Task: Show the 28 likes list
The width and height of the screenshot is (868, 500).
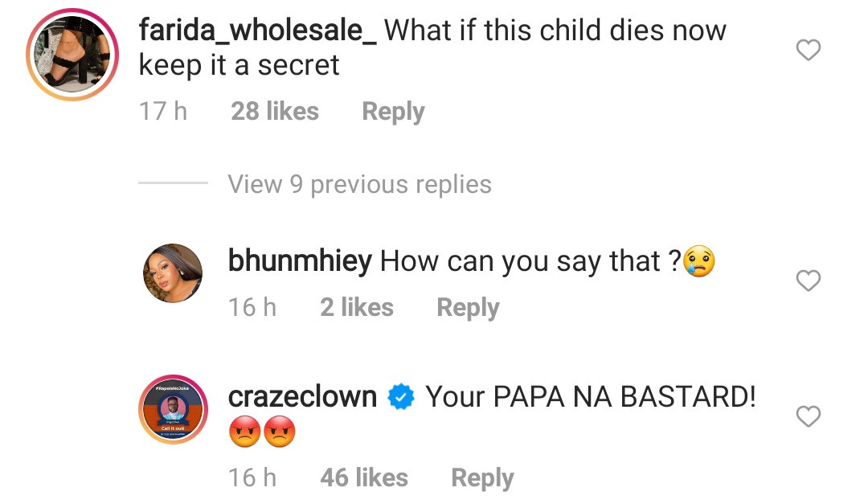Action: click(275, 111)
